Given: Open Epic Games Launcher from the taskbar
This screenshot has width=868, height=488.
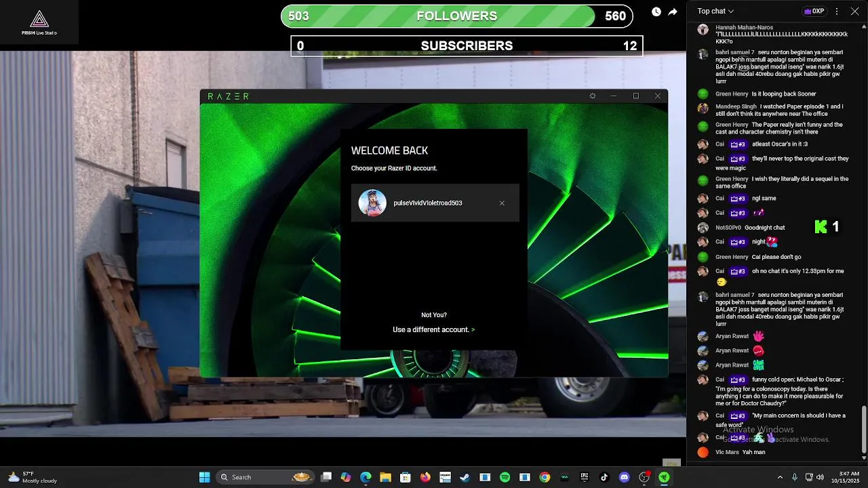Looking at the screenshot, I should point(585,477).
